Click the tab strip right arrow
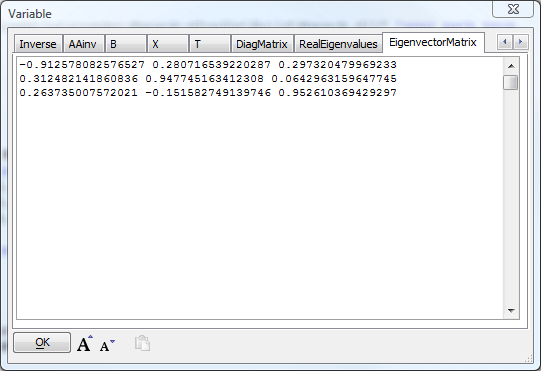The width and height of the screenshot is (541, 371). 521,42
